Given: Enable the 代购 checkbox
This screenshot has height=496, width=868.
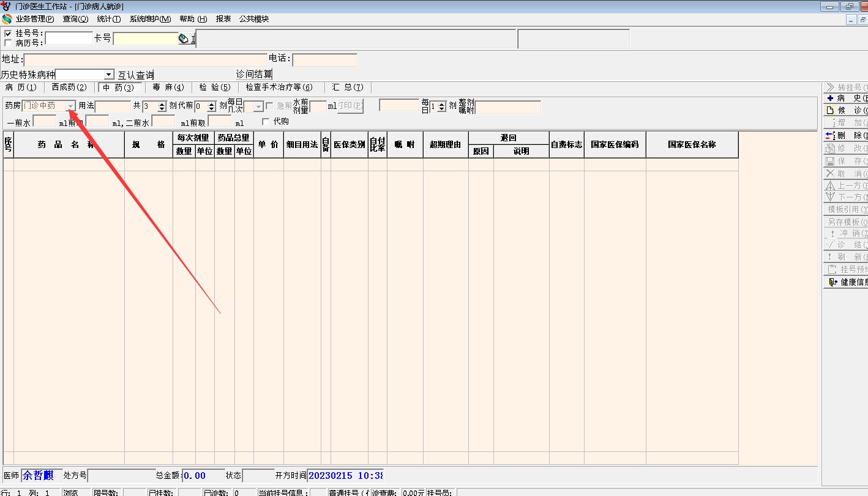Looking at the screenshot, I should (x=266, y=121).
